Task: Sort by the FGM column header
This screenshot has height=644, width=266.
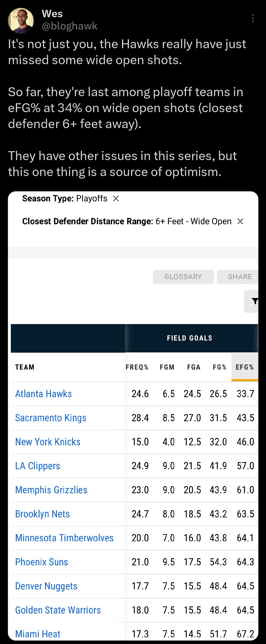Action: [167, 367]
